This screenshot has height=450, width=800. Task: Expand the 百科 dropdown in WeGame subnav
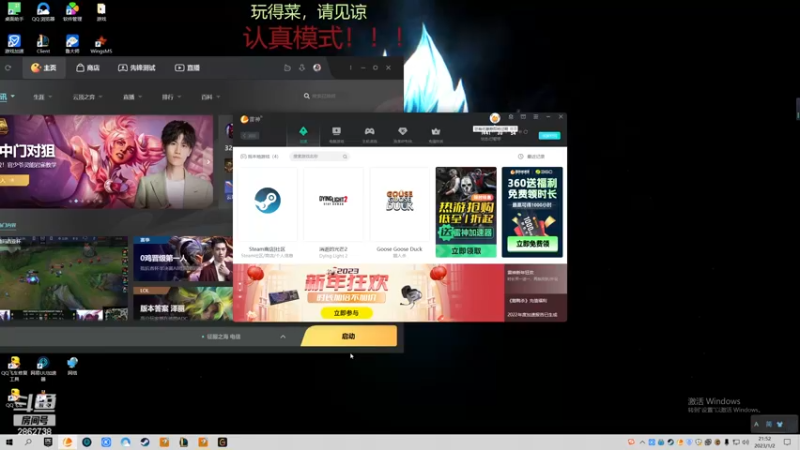coord(210,97)
